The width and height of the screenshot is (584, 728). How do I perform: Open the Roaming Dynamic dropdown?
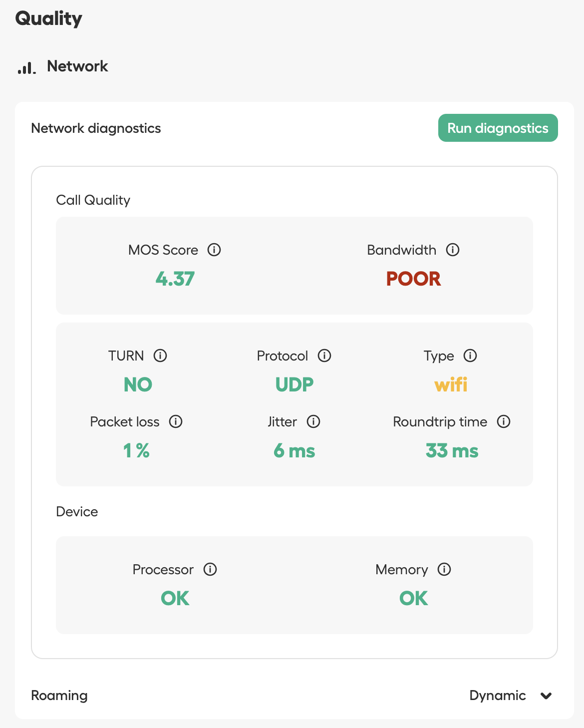click(511, 696)
